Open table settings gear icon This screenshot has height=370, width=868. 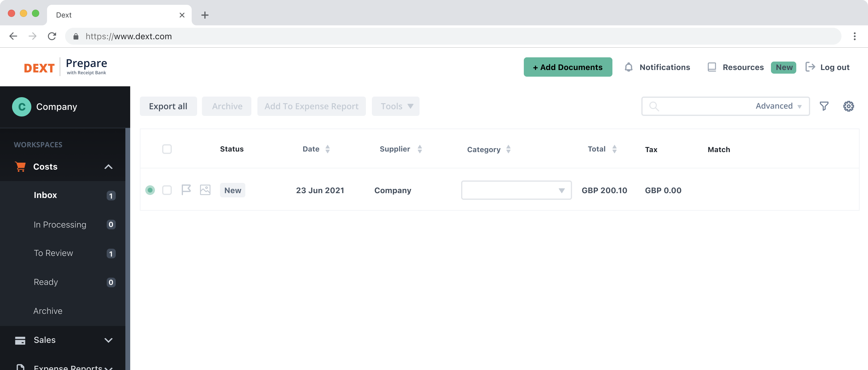pos(848,106)
